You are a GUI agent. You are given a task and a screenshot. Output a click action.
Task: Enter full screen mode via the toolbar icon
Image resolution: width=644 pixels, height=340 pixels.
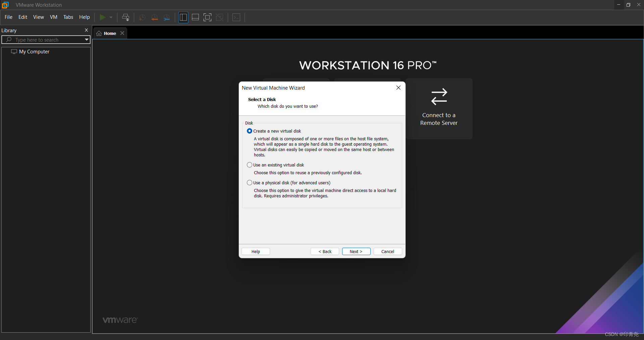[208, 17]
